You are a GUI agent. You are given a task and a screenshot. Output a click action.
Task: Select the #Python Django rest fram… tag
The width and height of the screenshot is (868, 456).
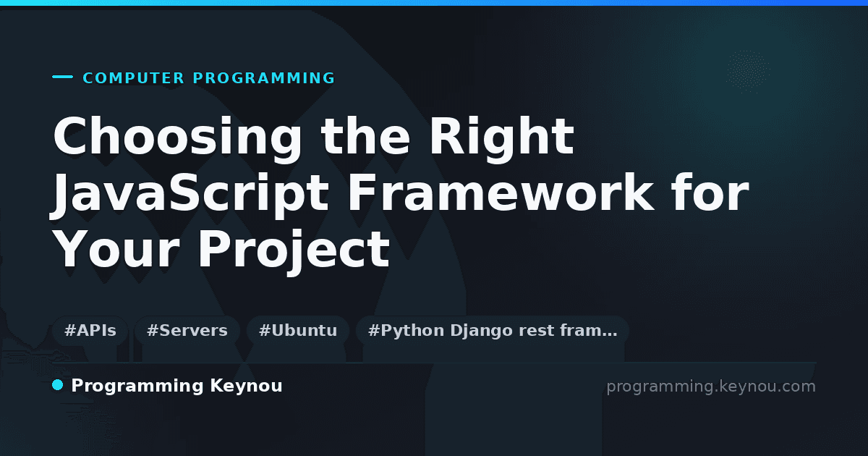(493, 331)
